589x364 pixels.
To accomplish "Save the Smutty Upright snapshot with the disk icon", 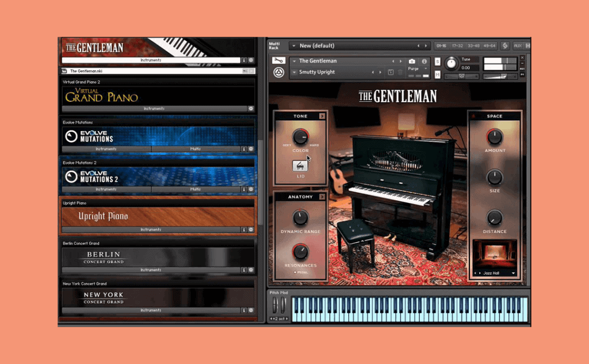I will [391, 72].
